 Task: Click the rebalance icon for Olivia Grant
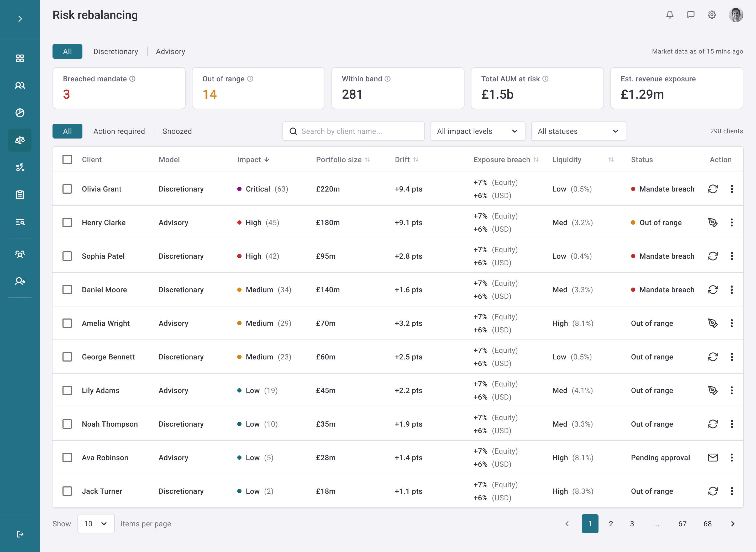pyautogui.click(x=712, y=189)
